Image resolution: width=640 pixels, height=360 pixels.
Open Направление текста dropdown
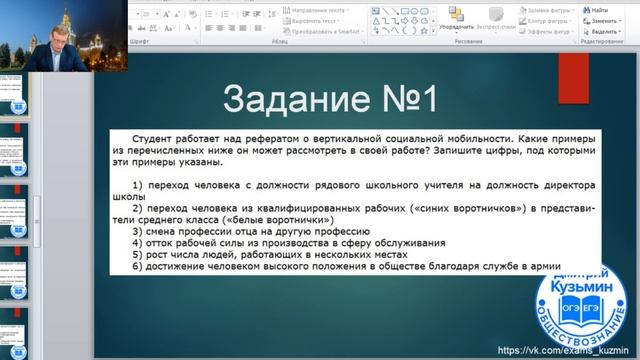tap(316, 10)
